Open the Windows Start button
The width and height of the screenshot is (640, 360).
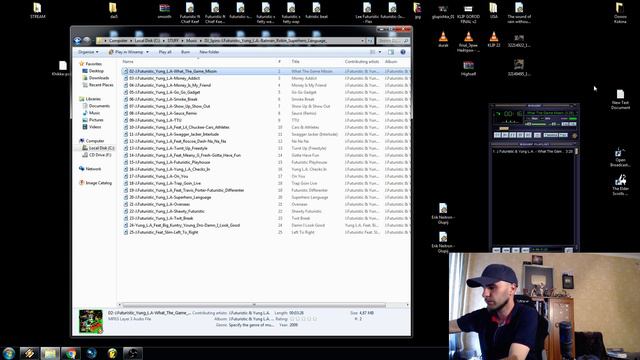pos(9,353)
